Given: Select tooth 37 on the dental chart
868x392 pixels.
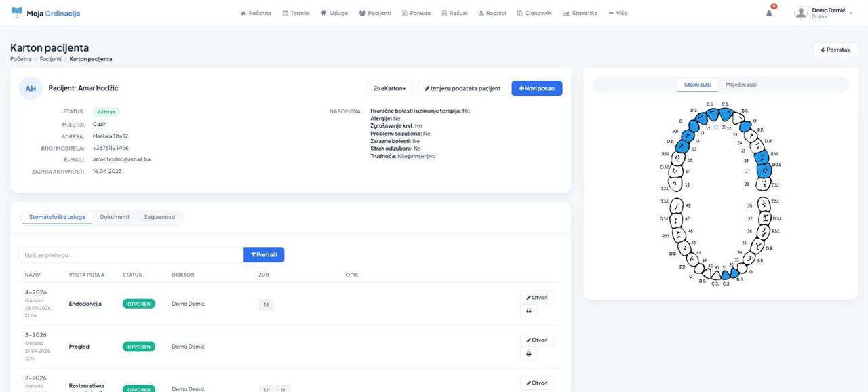Looking at the screenshot, I should tap(764, 218).
